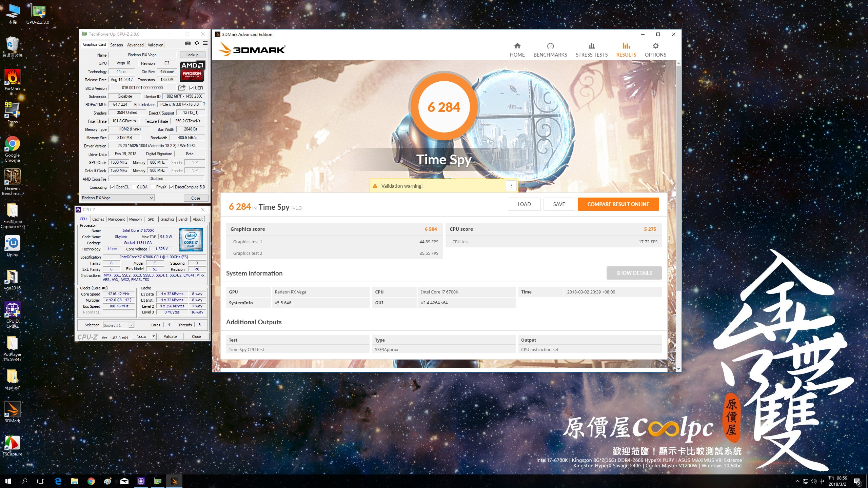Click the AMD Radeon logo in GPU-Z
Viewport: 868px width, 488px height.
192,71
